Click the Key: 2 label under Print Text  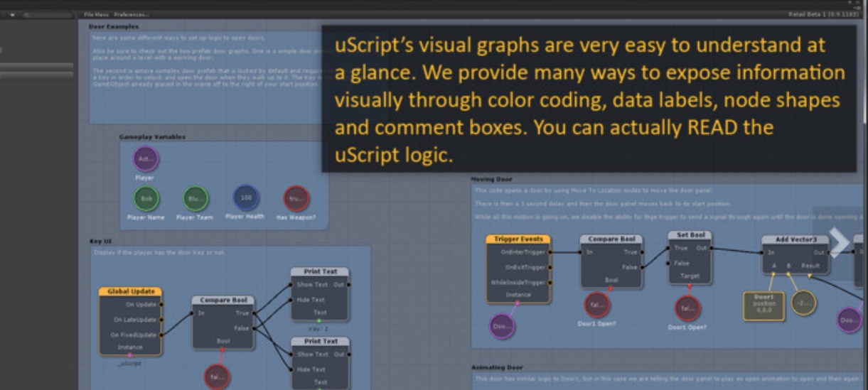(x=319, y=329)
